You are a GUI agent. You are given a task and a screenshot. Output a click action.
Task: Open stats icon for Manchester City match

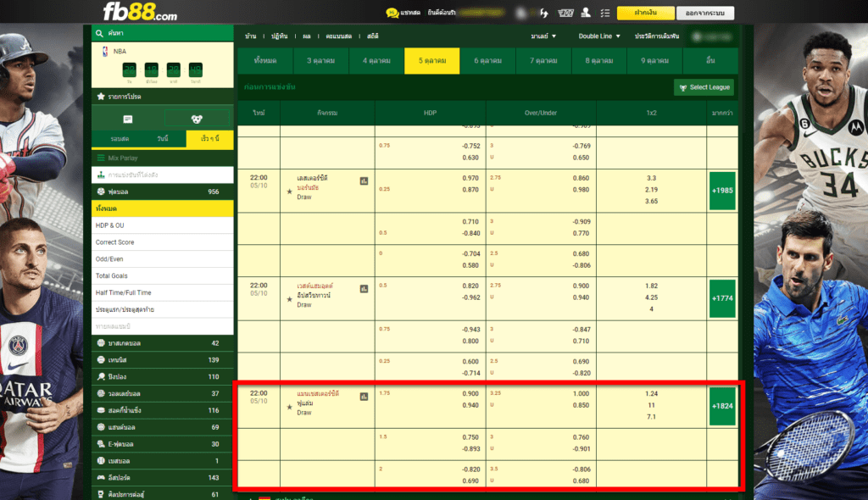click(x=364, y=397)
